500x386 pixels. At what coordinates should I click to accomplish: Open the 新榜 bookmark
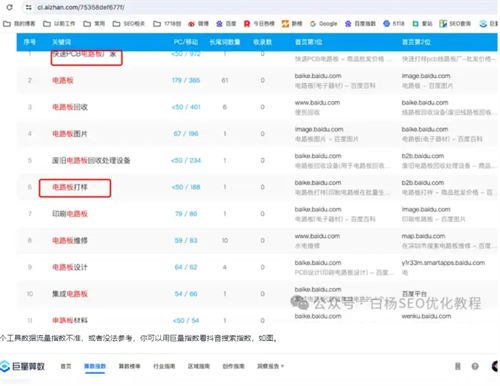(292, 24)
